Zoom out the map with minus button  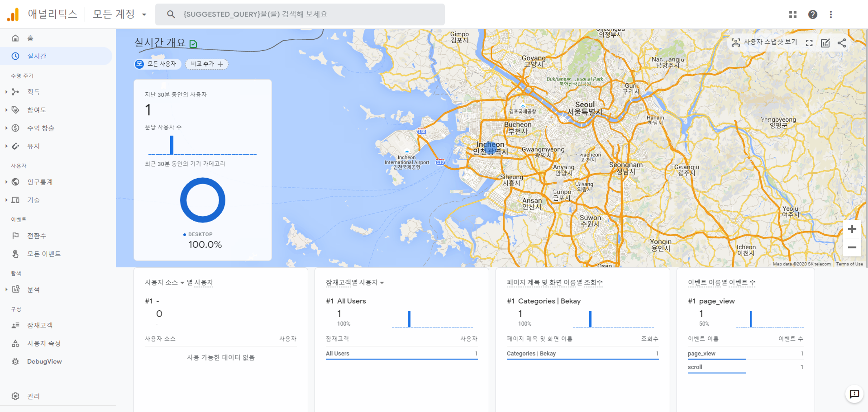click(852, 247)
